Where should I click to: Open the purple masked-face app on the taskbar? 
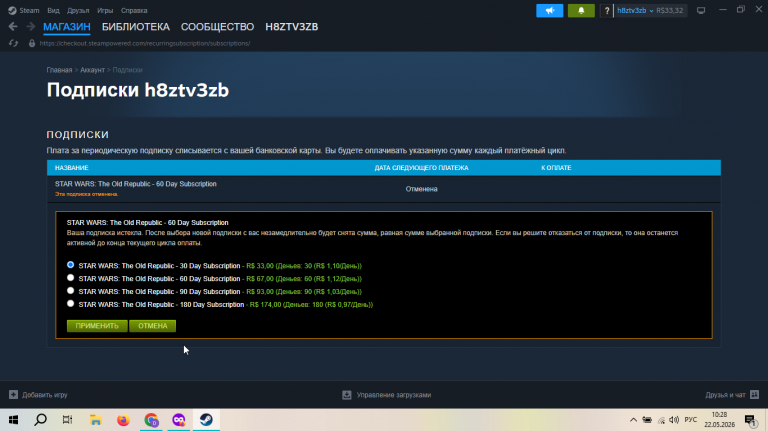(179, 420)
